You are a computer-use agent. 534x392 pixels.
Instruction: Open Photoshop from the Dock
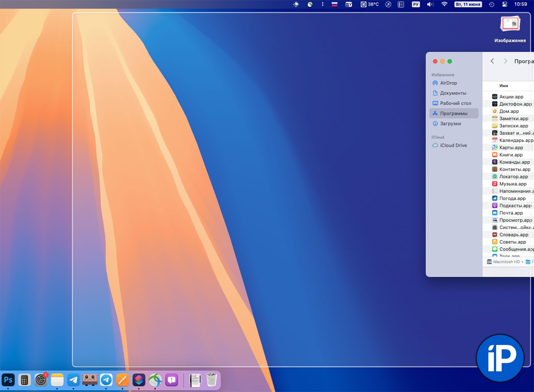tap(8, 380)
